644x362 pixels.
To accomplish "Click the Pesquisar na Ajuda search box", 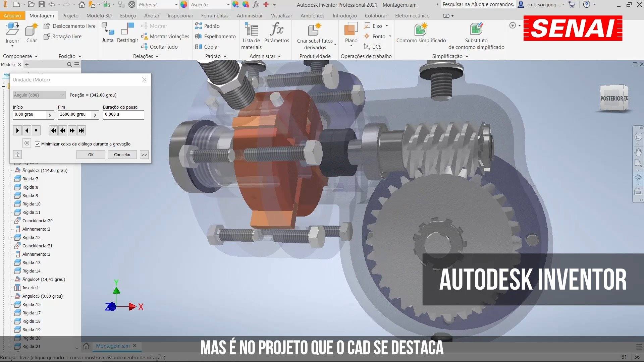I will click(x=478, y=4).
